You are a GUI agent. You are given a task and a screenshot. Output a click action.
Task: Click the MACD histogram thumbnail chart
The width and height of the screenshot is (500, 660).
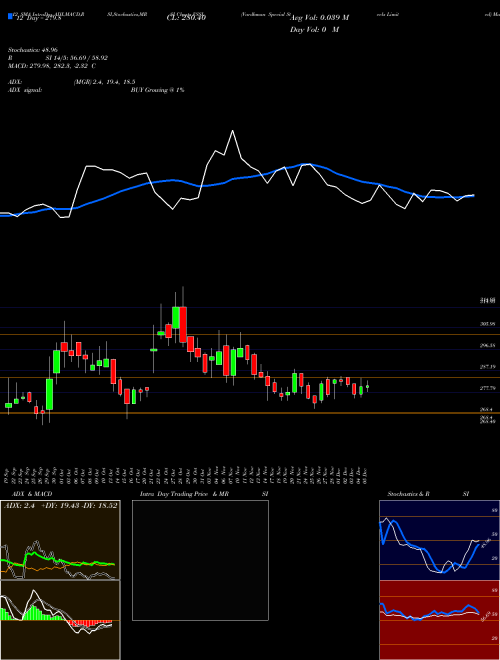tap(60, 620)
